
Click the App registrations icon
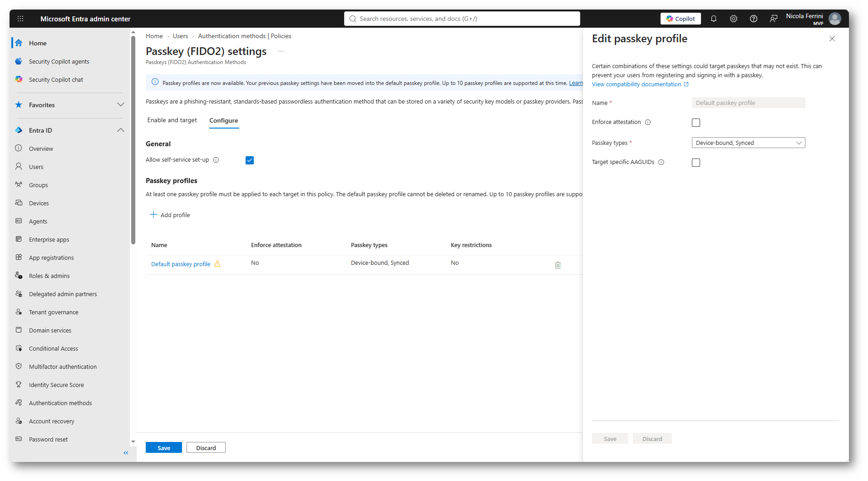pyautogui.click(x=19, y=257)
